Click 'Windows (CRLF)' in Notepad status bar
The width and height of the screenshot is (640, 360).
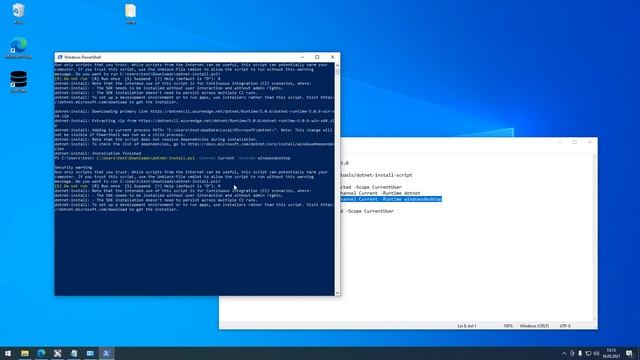[x=534, y=326]
